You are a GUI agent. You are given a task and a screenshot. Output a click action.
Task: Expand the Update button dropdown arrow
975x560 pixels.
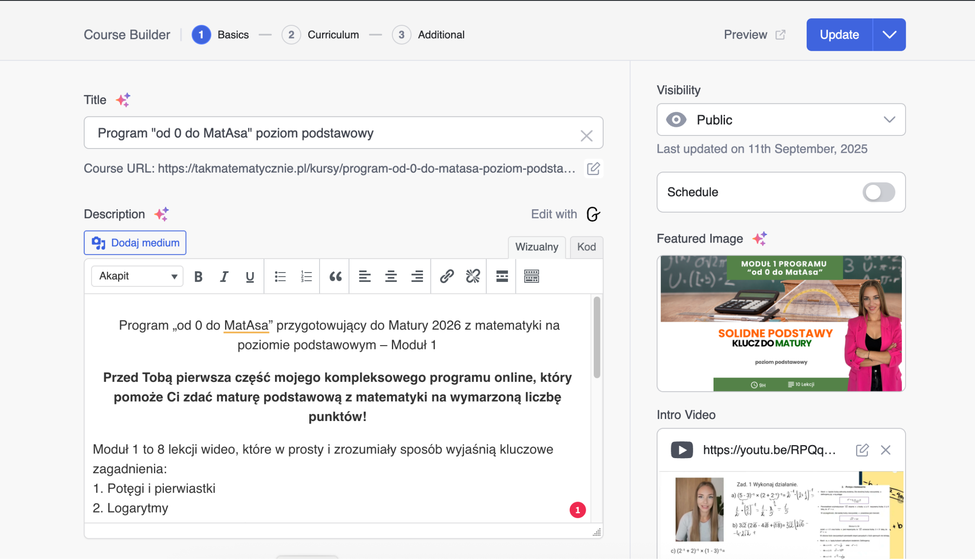[889, 35]
